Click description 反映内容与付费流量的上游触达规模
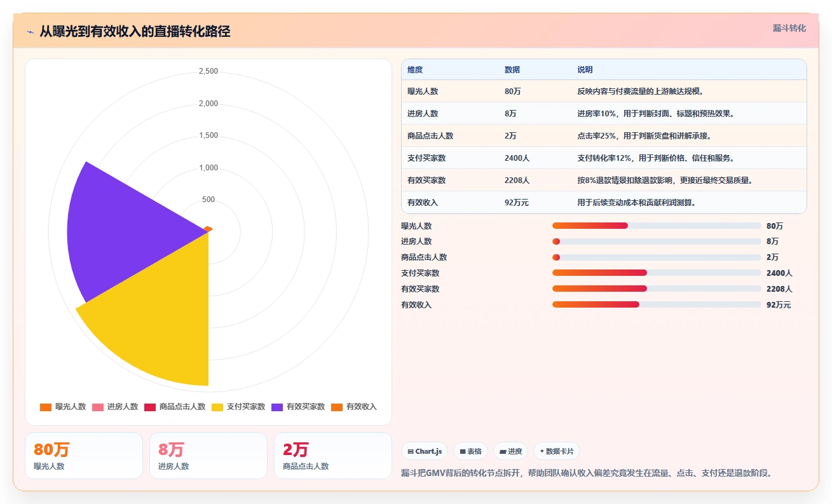The width and height of the screenshot is (832, 504). 640,91
